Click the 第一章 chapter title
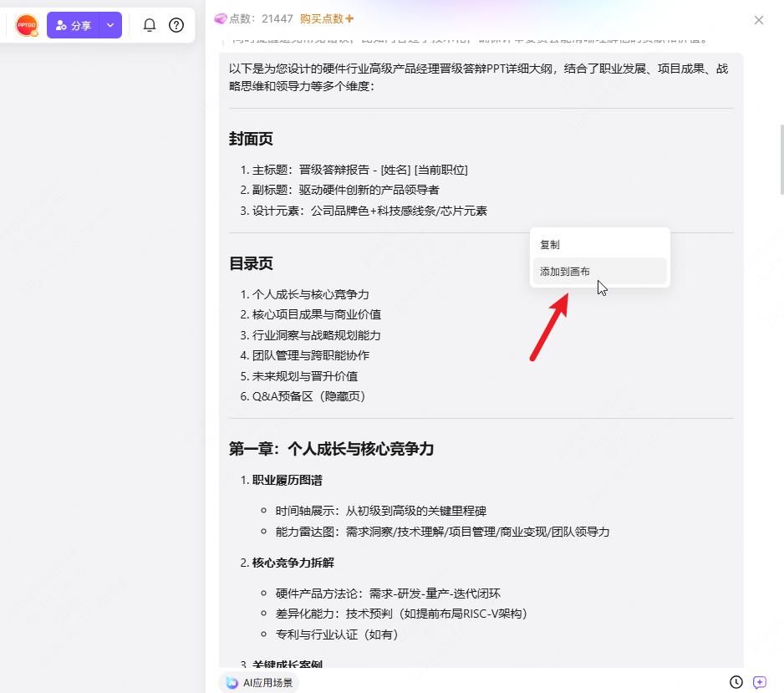784x693 pixels. [x=332, y=449]
